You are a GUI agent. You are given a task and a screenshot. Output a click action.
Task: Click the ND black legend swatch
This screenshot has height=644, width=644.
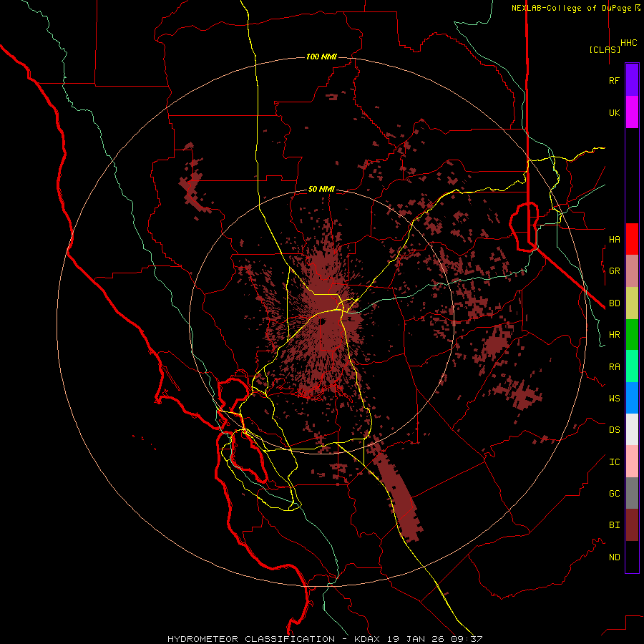coord(632,557)
